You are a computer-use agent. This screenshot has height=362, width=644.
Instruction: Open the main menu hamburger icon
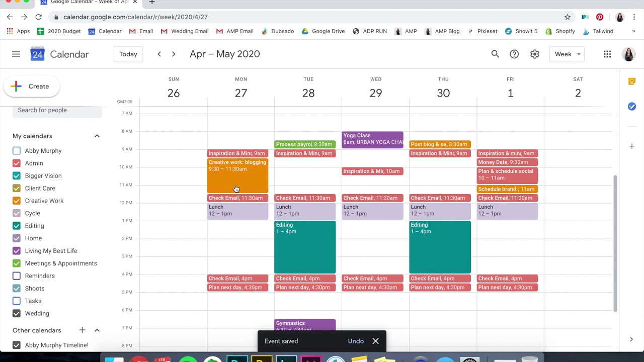pyautogui.click(x=16, y=54)
